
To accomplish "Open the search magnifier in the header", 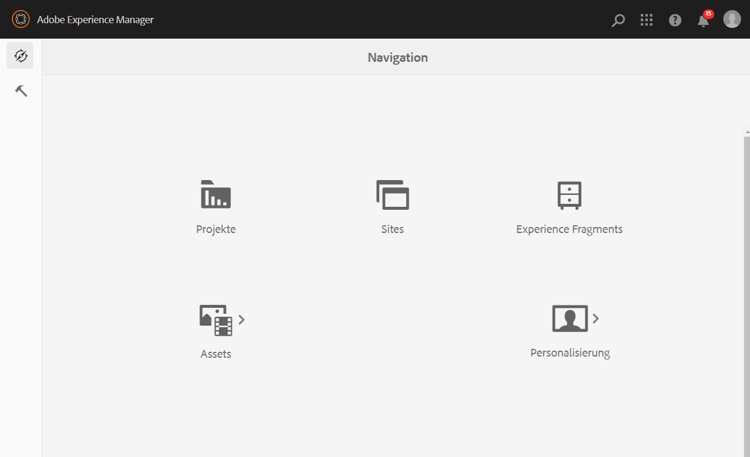I will 618,20.
